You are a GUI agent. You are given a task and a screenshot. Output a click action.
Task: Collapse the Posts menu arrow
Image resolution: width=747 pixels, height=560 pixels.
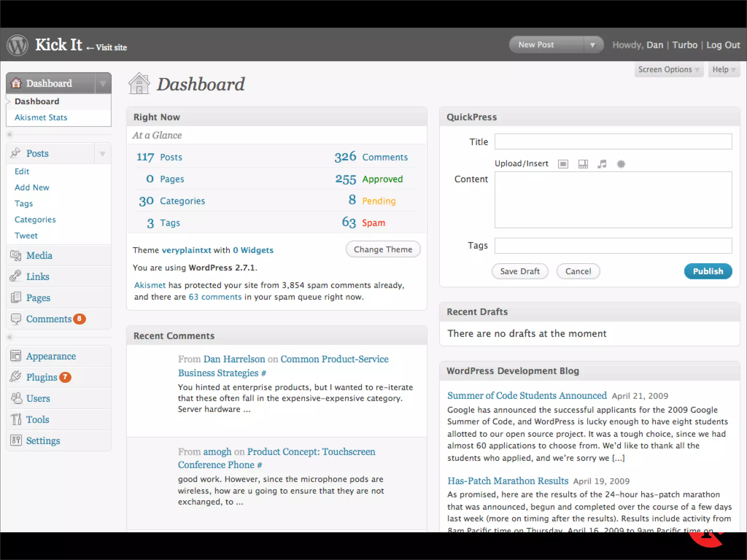[102, 153]
